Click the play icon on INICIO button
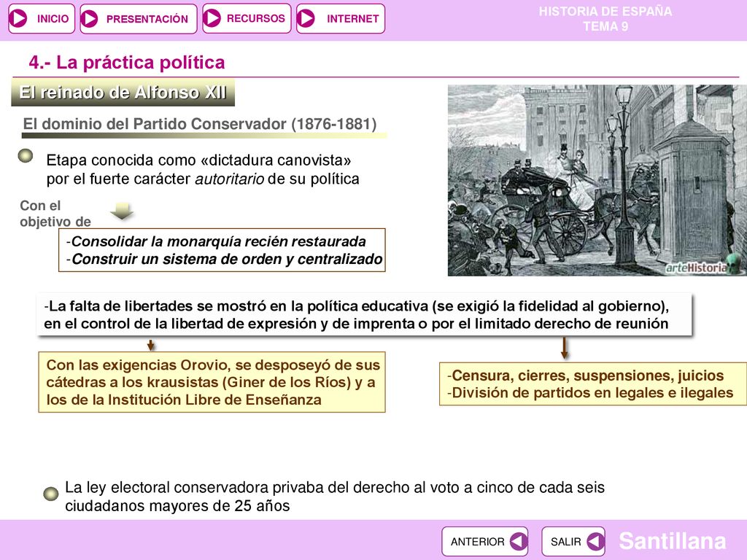The width and height of the screenshot is (747, 560). 19,18
